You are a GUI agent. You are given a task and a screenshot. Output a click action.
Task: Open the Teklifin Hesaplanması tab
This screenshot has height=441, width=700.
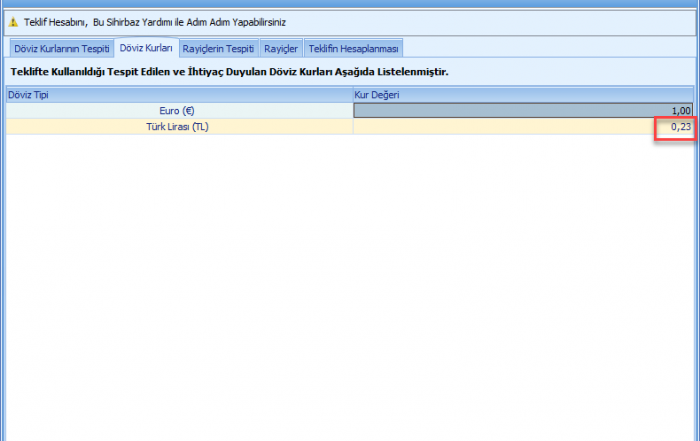coord(353,48)
